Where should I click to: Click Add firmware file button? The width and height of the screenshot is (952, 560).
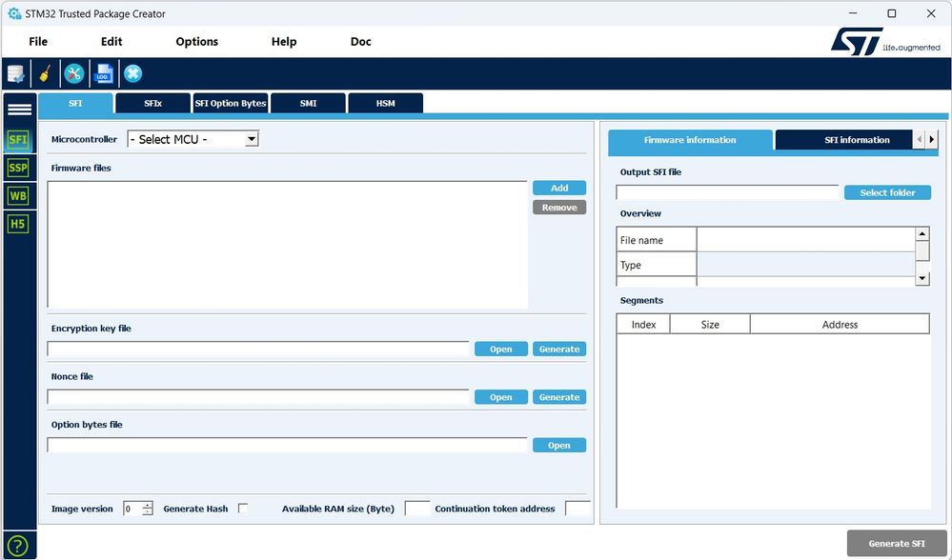[559, 188]
